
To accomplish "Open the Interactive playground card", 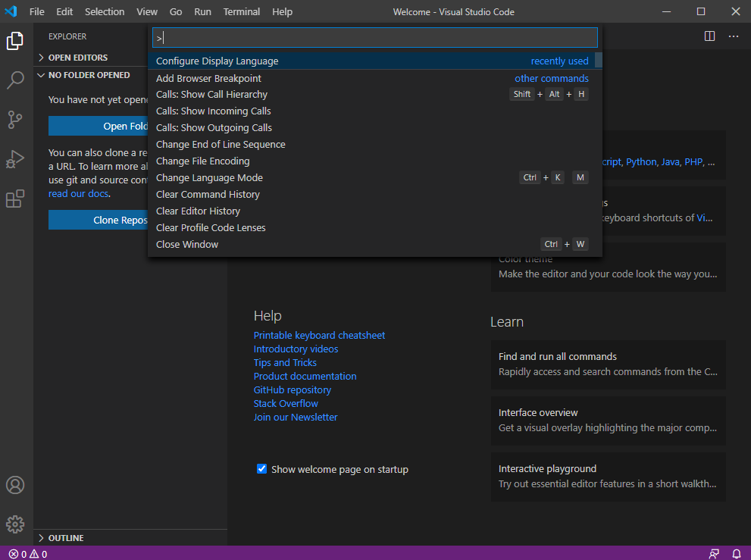I will (608, 477).
